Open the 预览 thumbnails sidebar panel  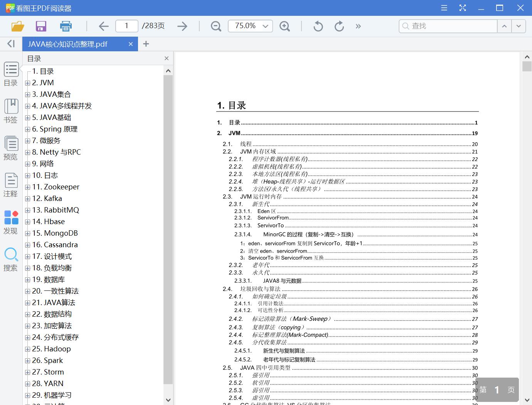click(x=11, y=148)
